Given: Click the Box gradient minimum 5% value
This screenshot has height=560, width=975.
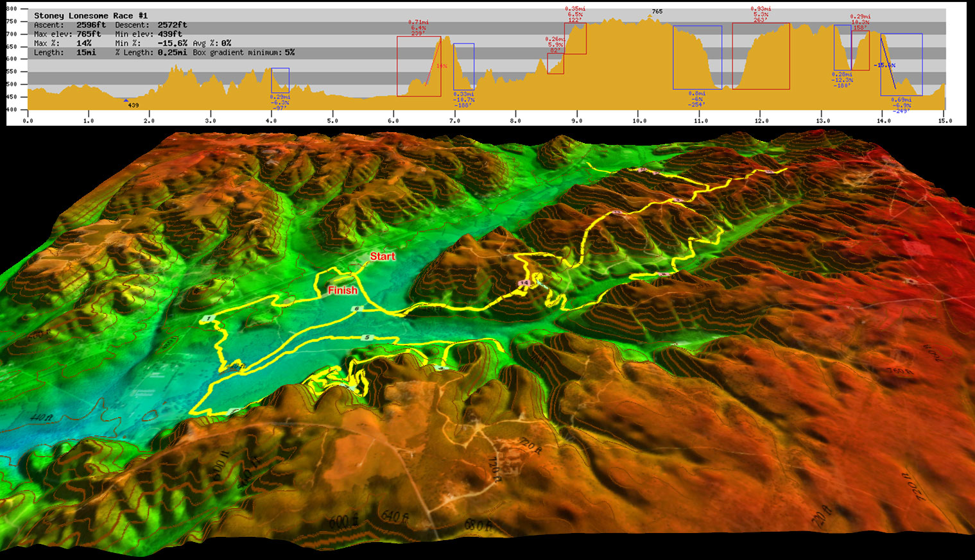Looking at the screenshot, I should click(x=289, y=53).
